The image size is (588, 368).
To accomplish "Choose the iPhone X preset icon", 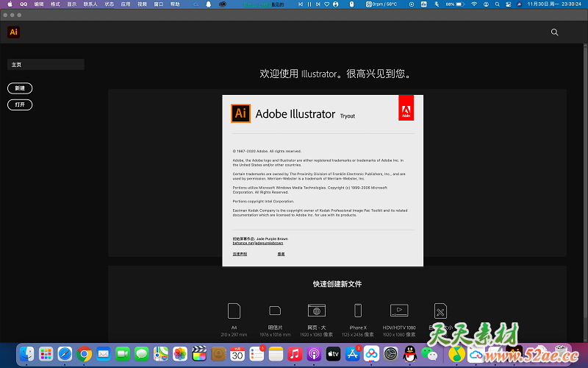I will coord(358,311).
